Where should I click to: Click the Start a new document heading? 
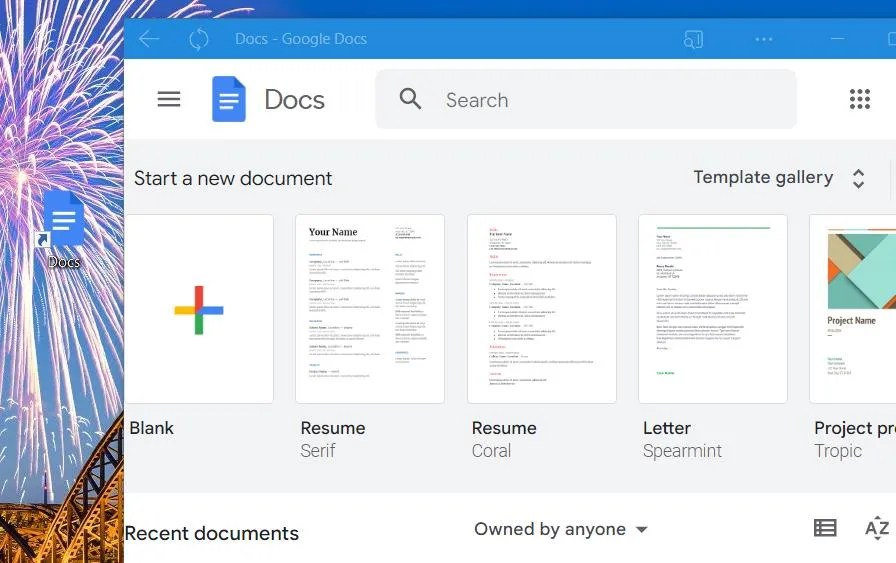point(233,178)
